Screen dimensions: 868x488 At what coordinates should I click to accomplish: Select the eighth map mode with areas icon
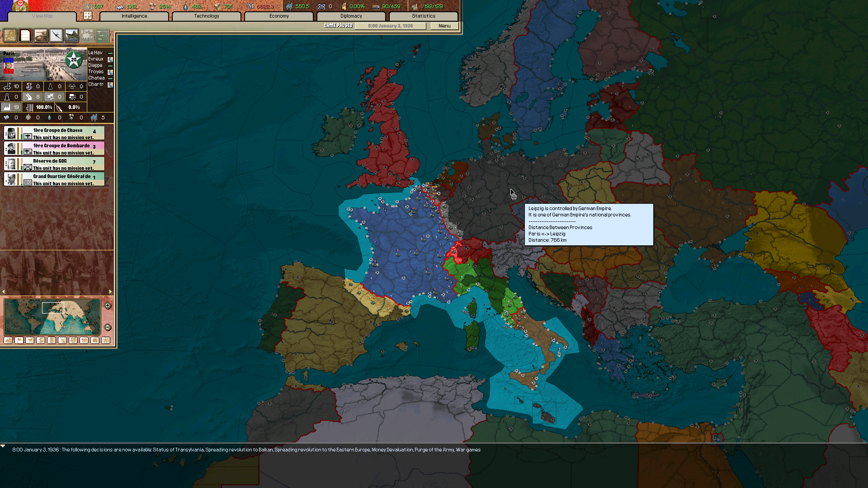click(84, 340)
